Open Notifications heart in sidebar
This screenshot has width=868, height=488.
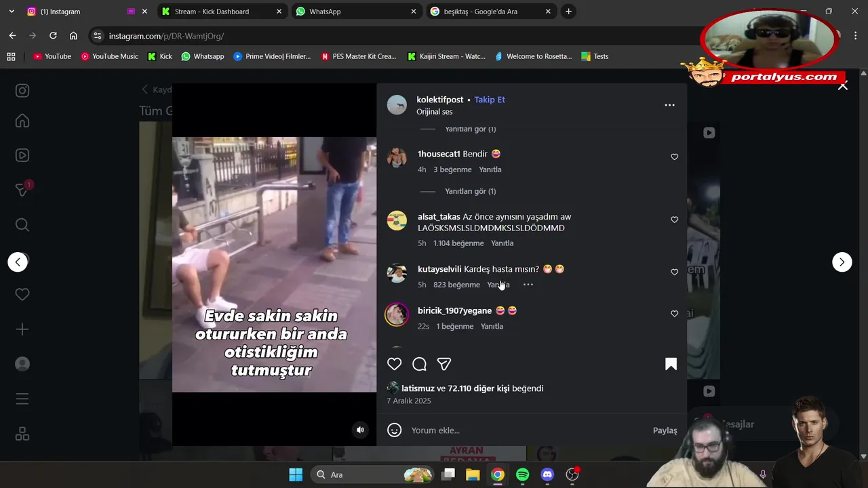click(22, 294)
